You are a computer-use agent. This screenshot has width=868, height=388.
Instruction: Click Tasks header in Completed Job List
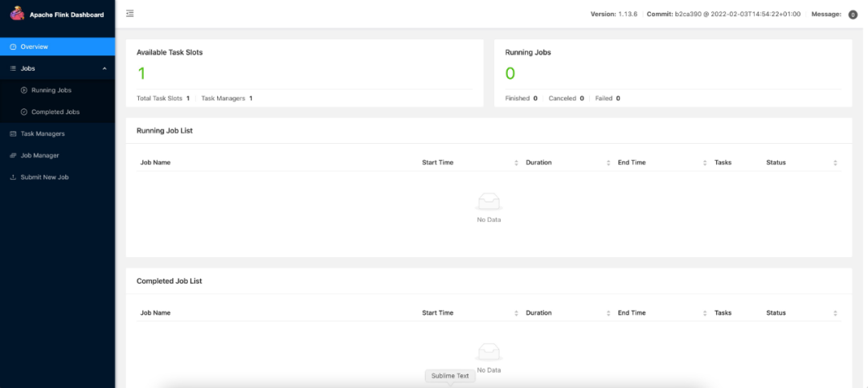tap(723, 312)
